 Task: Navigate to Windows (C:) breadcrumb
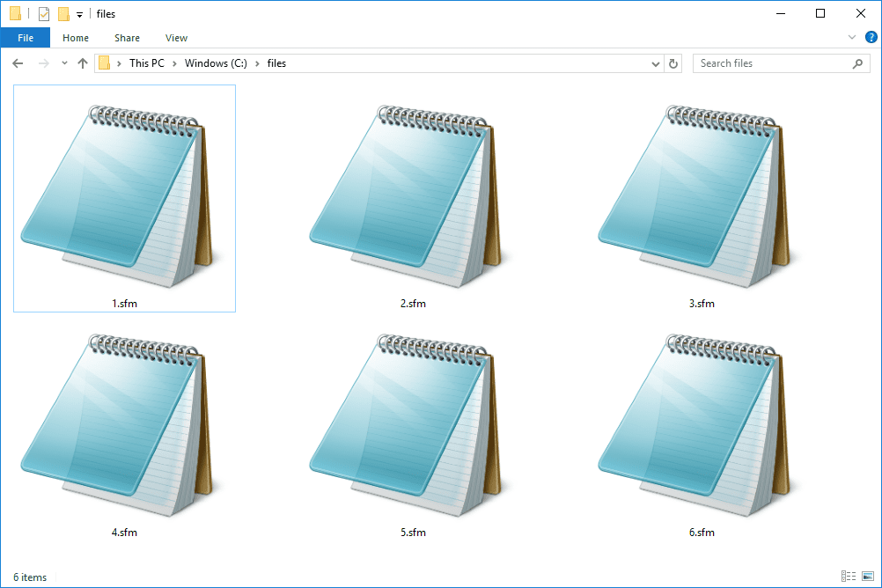[x=216, y=63]
